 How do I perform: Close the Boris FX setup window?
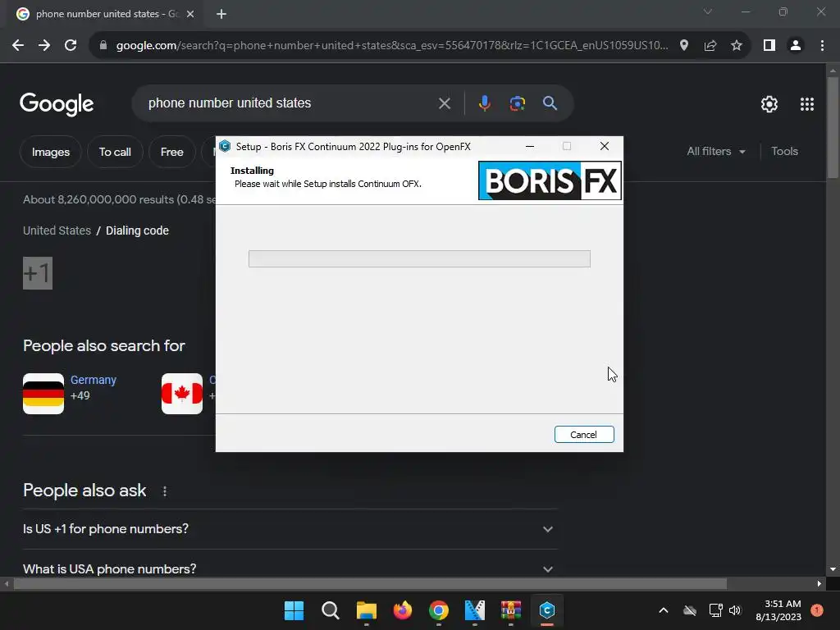click(x=605, y=146)
